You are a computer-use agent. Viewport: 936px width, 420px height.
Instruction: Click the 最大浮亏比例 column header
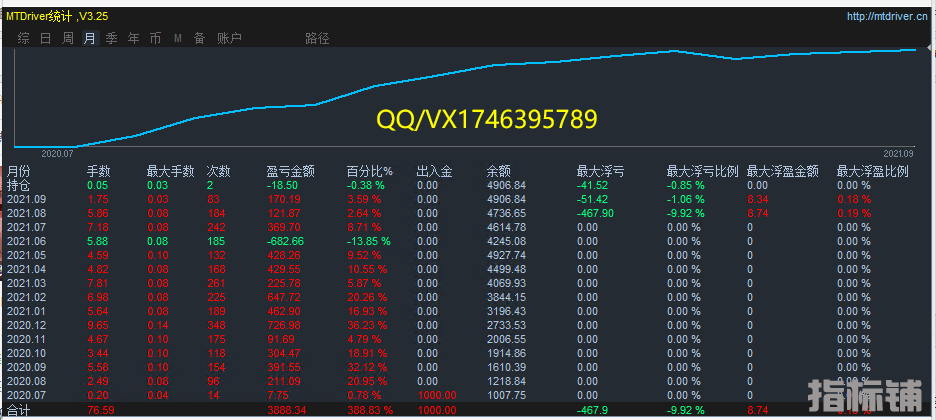pyautogui.click(x=702, y=172)
